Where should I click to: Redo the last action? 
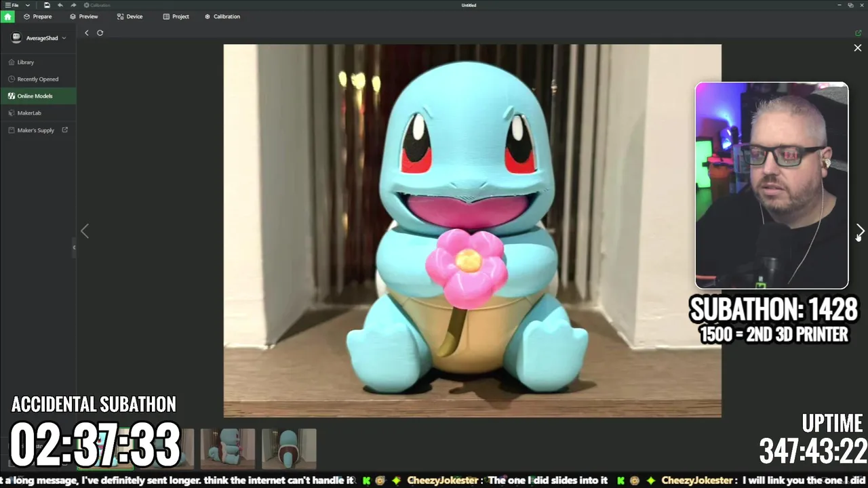click(73, 5)
